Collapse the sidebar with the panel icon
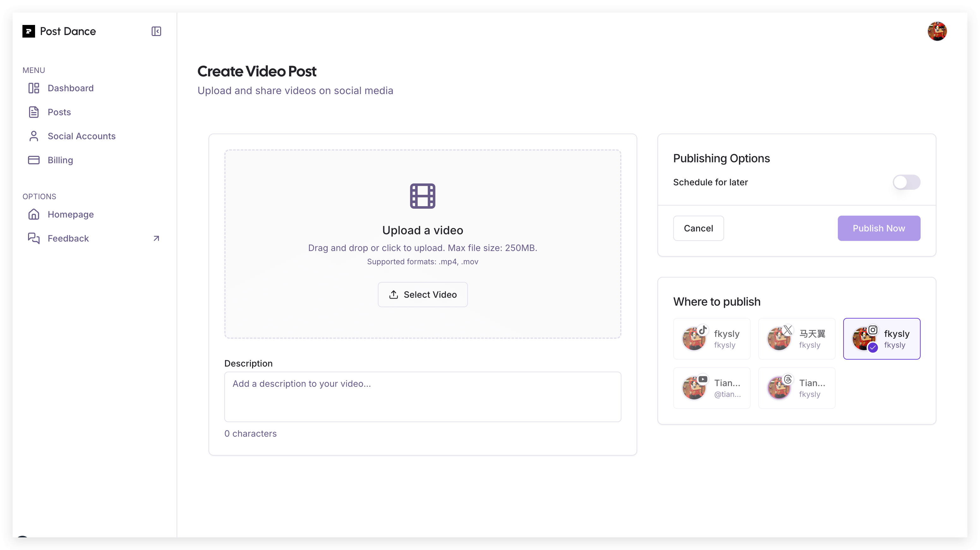This screenshot has width=980, height=550. (156, 31)
